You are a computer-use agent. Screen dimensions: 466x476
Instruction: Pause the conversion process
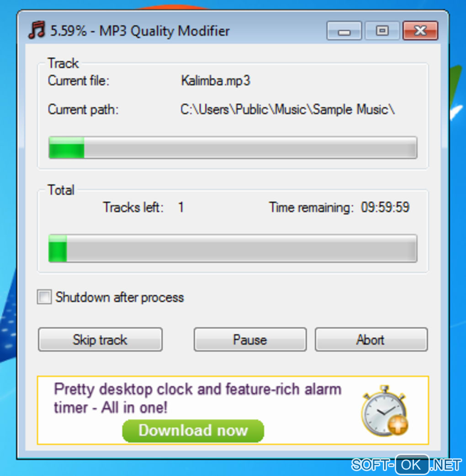(x=250, y=340)
